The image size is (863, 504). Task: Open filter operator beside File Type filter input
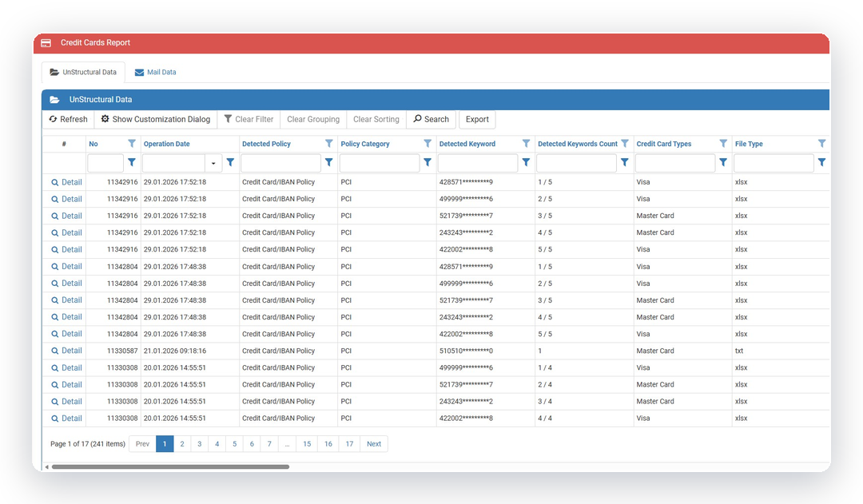click(x=821, y=162)
